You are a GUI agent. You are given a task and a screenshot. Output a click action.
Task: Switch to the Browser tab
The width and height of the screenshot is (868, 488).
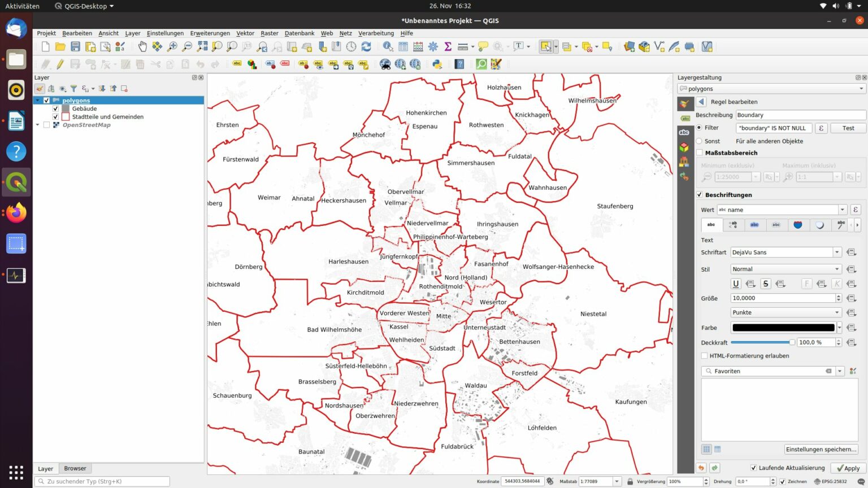tap(75, 468)
